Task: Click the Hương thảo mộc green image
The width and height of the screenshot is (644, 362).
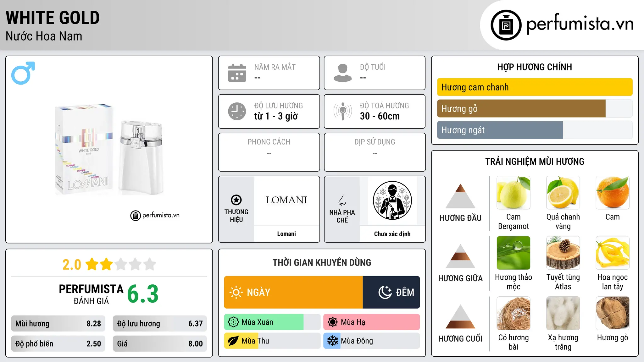Action: [x=514, y=253]
